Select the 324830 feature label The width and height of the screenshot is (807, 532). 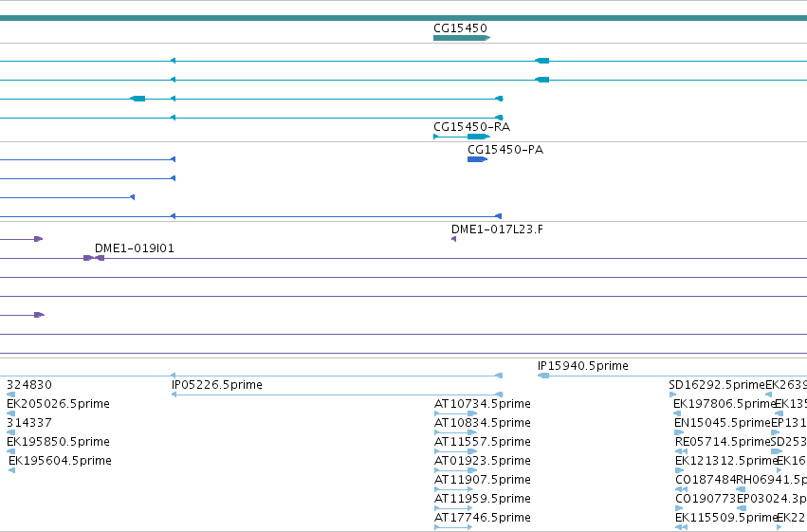29,384
